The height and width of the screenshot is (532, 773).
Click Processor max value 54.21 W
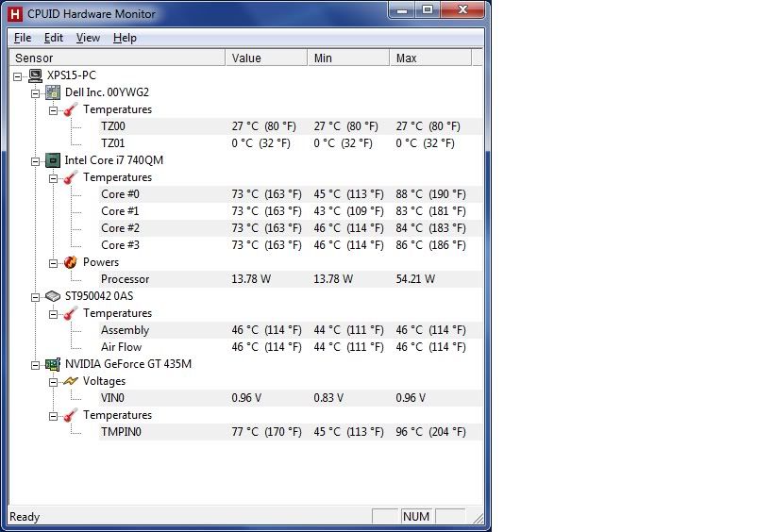(x=415, y=279)
